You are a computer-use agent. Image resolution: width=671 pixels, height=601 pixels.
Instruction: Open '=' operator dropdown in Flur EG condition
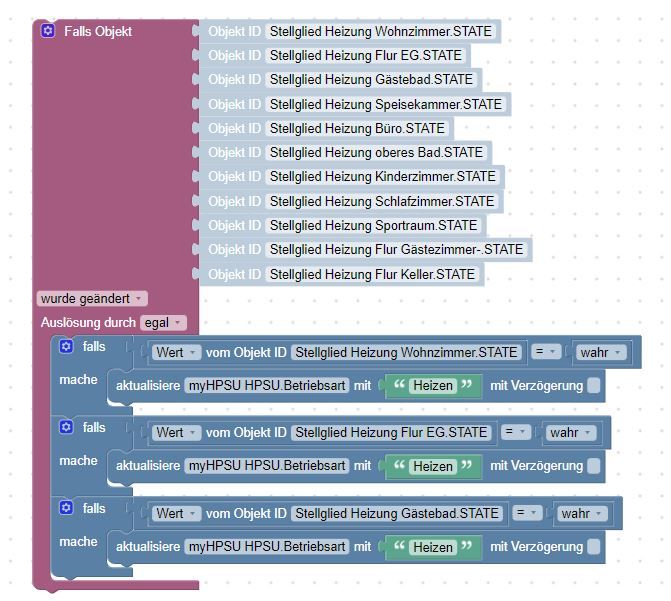516,432
